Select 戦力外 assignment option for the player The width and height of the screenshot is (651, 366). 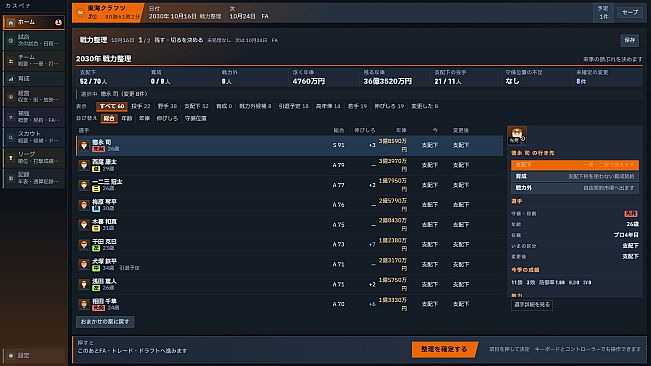575,188
